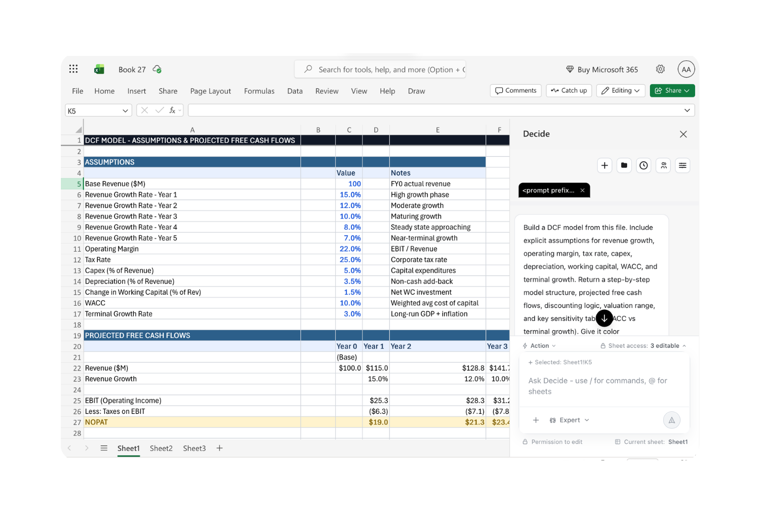Click the previous sheet arrow
Image resolution: width=760 pixels, height=532 pixels.
point(69,448)
